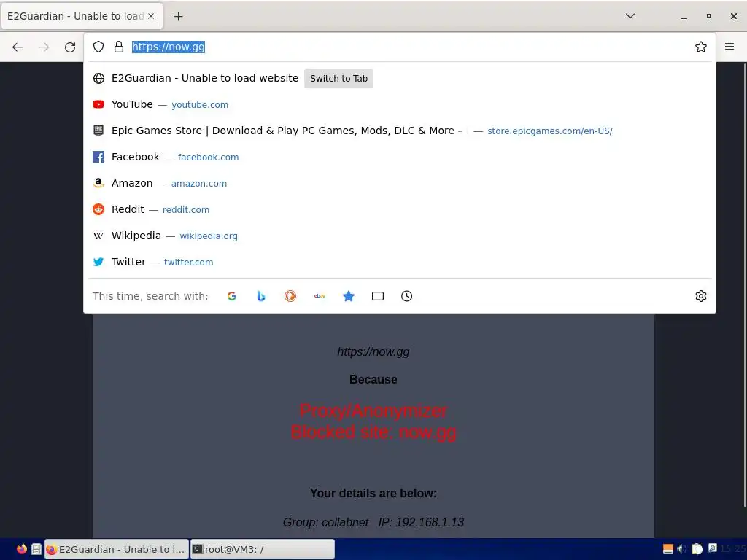
Task: Search in bookmarks with star icon
Action: pyautogui.click(x=349, y=296)
